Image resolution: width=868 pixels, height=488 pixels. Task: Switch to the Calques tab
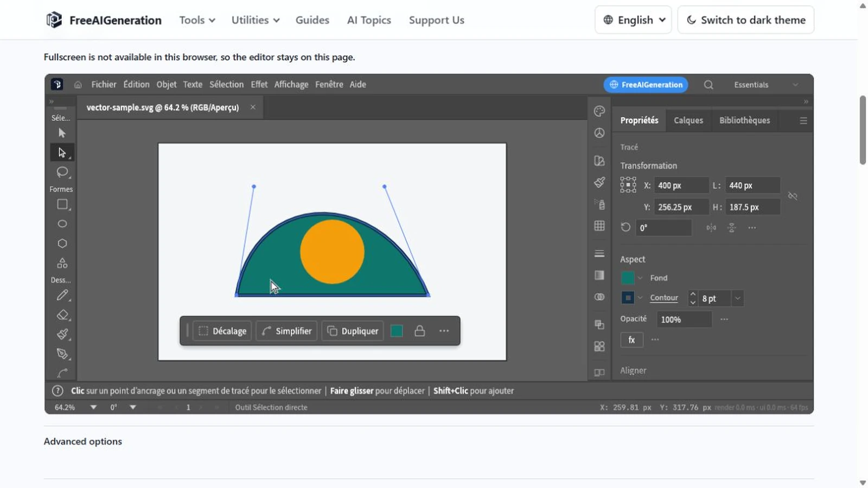pos(688,120)
